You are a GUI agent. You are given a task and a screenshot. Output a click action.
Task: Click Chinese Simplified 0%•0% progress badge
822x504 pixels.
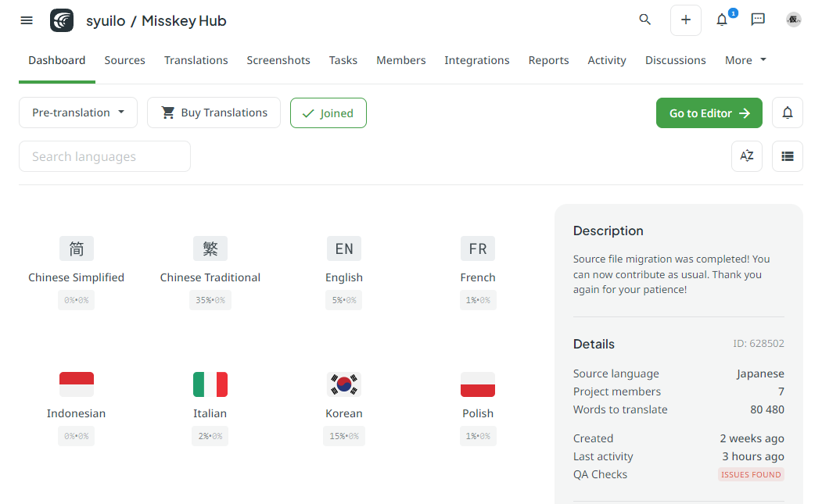point(77,300)
